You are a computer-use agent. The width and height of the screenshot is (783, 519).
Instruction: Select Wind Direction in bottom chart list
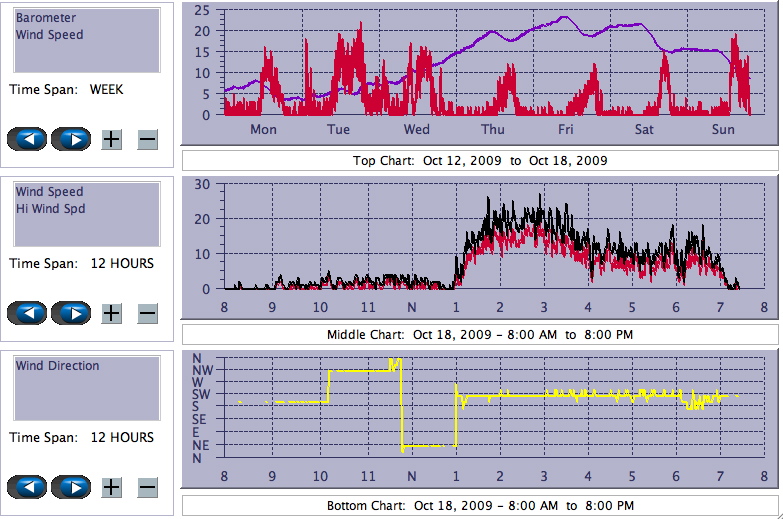[57, 366]
